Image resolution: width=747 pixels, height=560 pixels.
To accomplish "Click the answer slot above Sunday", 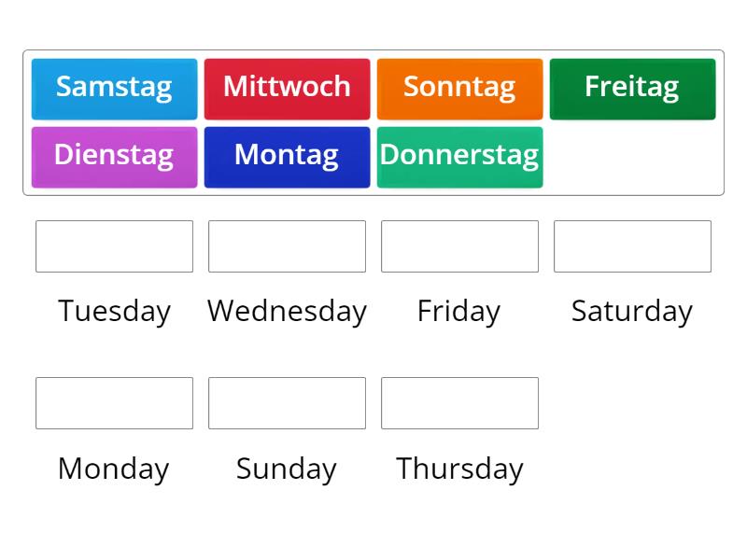I will [287, 403].
